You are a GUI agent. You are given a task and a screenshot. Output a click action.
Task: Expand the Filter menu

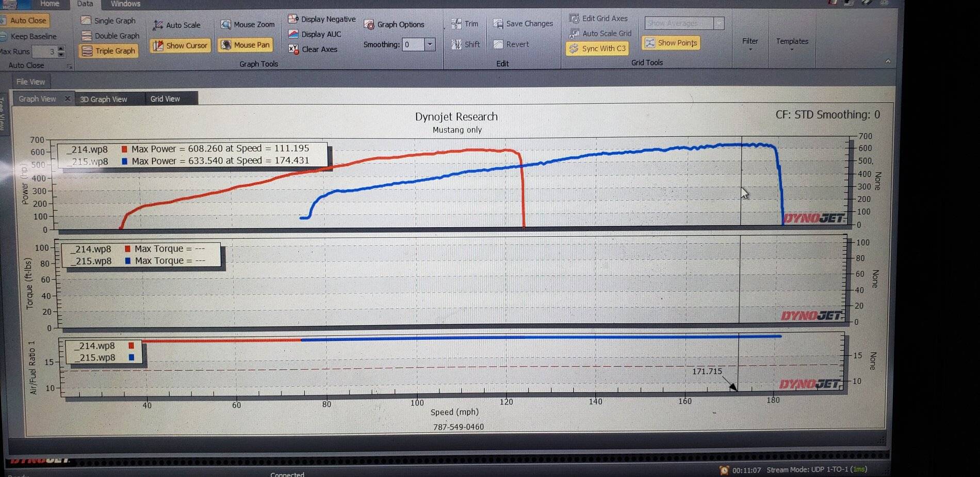pyautogui.click(x=750, y=43)
